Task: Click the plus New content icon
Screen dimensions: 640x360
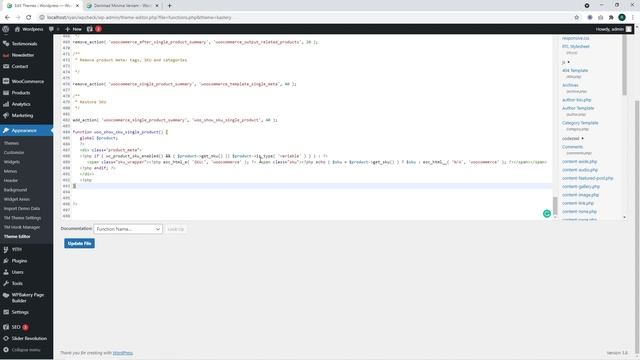Action: click(x=67, y=29)
